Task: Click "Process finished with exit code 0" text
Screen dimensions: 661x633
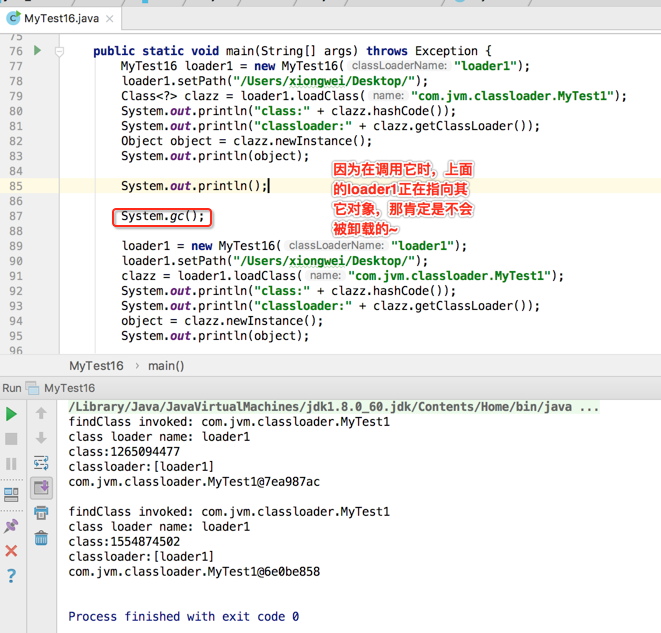Action: tap(184, 617)
